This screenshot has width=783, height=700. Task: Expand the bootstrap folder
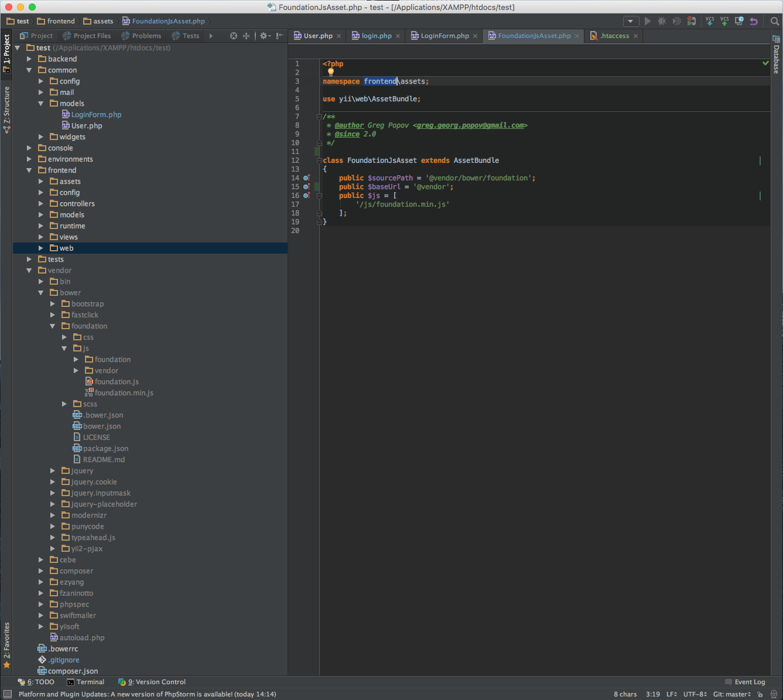[x=52, y=304]
